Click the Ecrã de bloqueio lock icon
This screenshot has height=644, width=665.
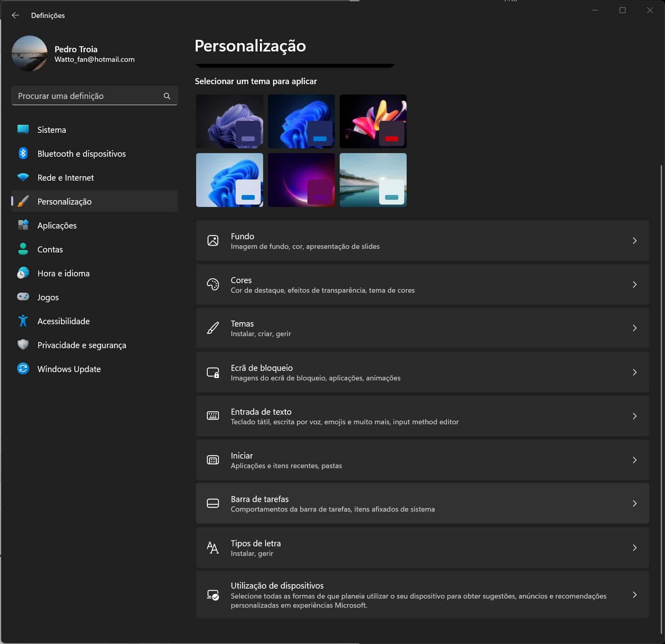[213, 372]
